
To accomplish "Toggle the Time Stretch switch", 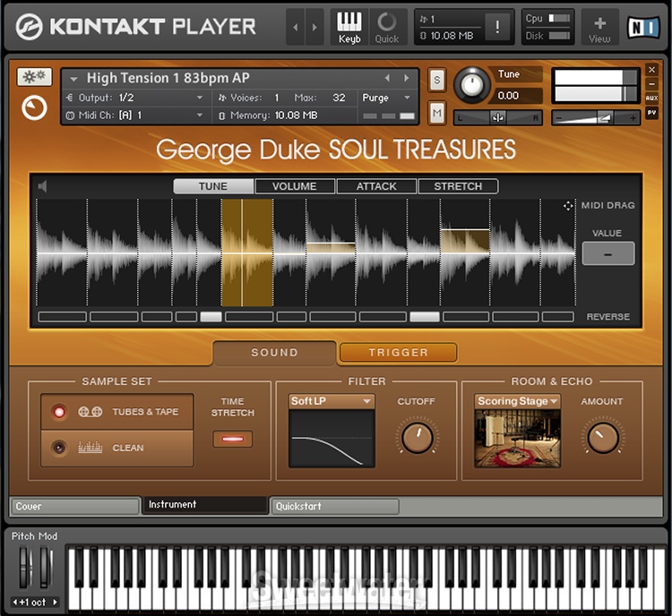I will [233, 439].
